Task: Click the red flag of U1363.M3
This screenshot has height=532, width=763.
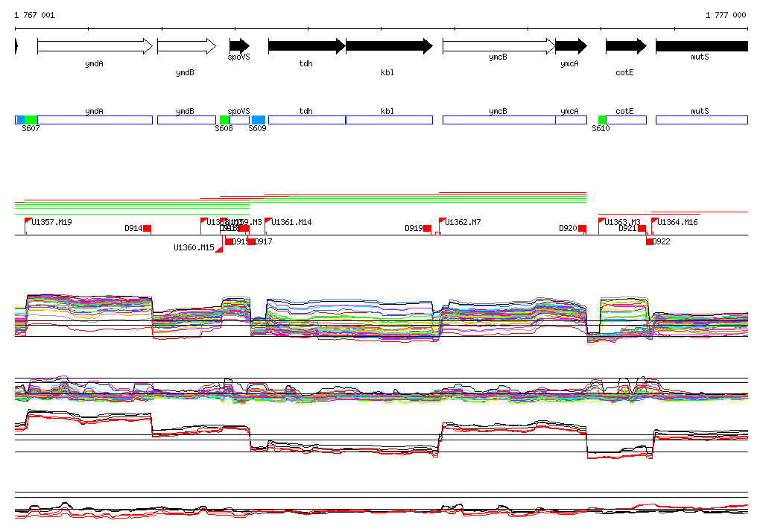Action: point(602,221)
